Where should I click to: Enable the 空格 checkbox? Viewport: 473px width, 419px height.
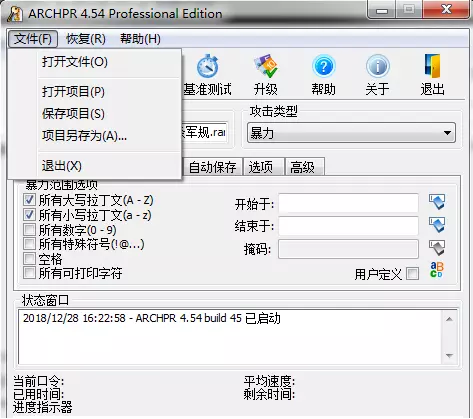29,258
